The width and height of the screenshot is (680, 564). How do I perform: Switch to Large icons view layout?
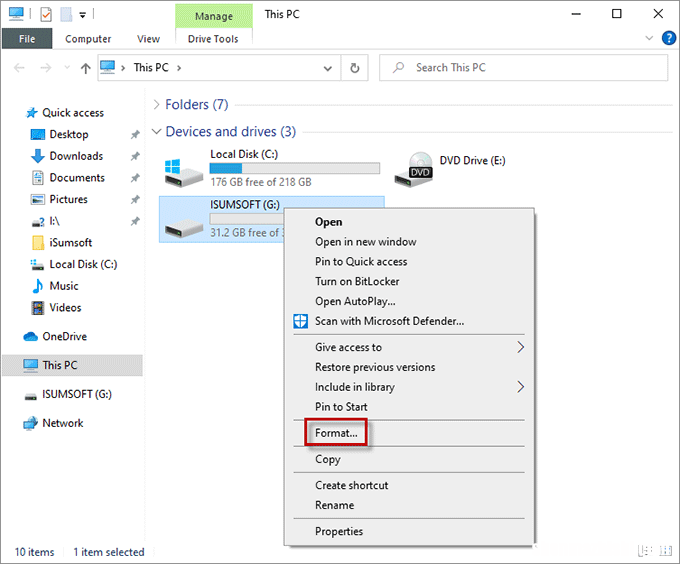pos(665,551)
